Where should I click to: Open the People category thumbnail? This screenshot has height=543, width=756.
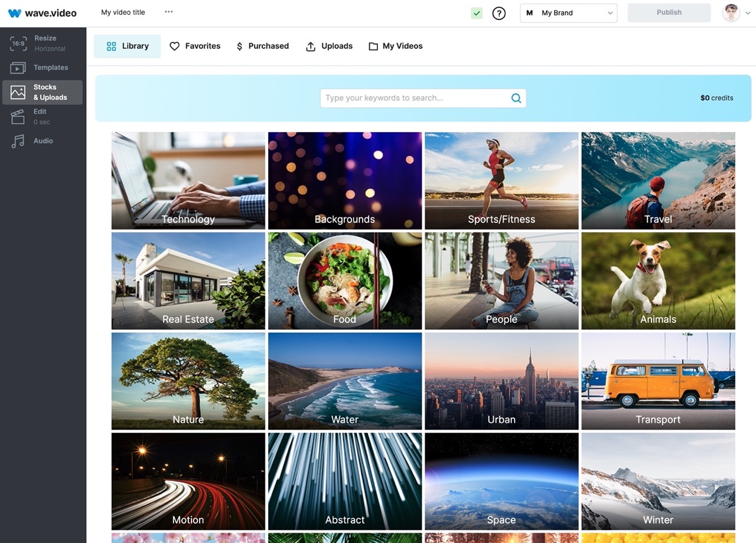pos(501,281)
